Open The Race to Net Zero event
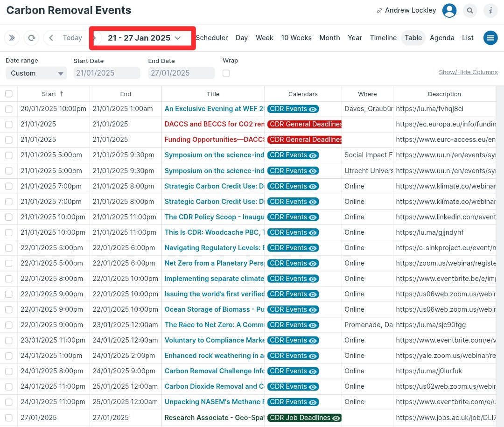 coord(214,325)
